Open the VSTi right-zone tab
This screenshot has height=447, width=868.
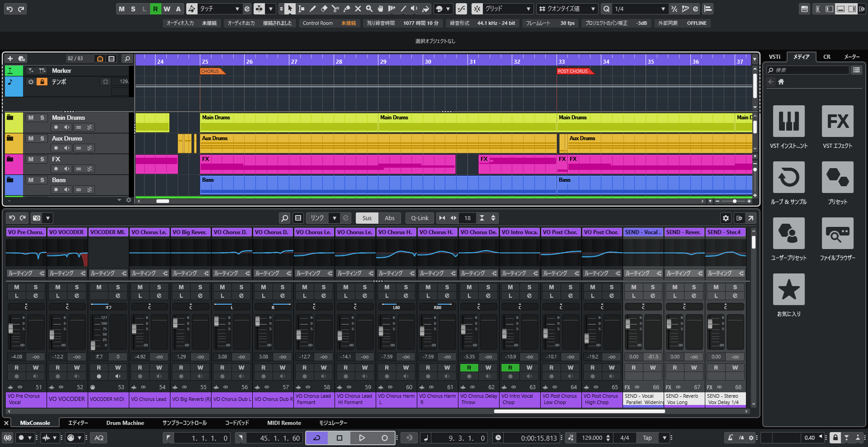775,57
